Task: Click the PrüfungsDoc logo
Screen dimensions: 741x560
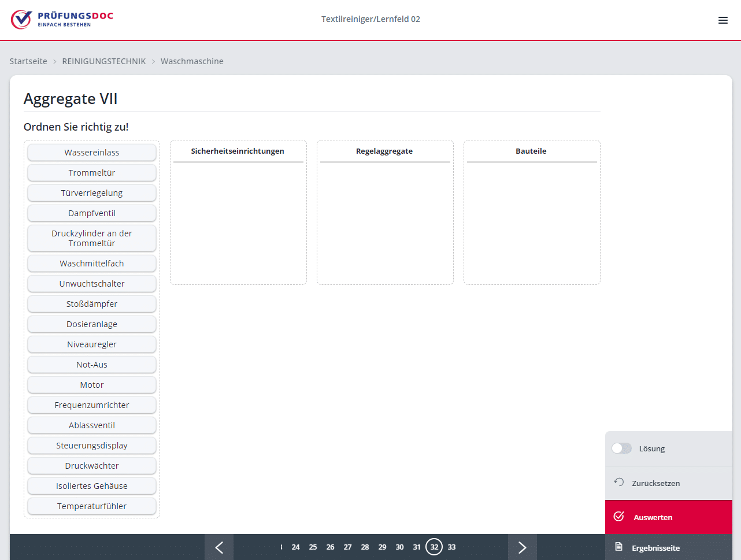Action: point(62,19)
